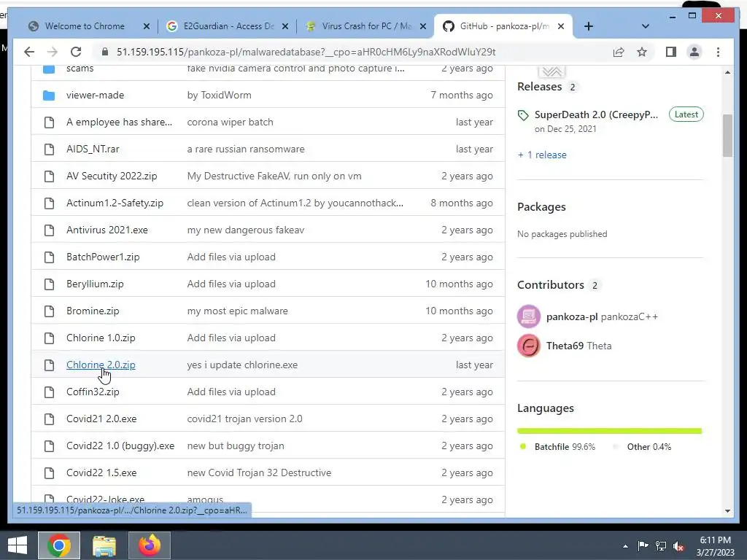
Task: Close the Virus Crash for PC tab
Action: 422,27
